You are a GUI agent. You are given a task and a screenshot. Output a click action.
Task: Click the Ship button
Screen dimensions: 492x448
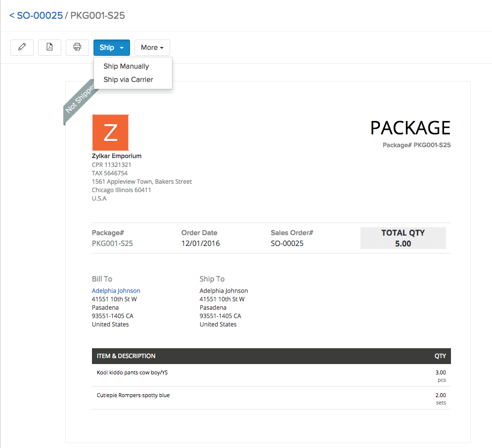(x=107, y=47)
